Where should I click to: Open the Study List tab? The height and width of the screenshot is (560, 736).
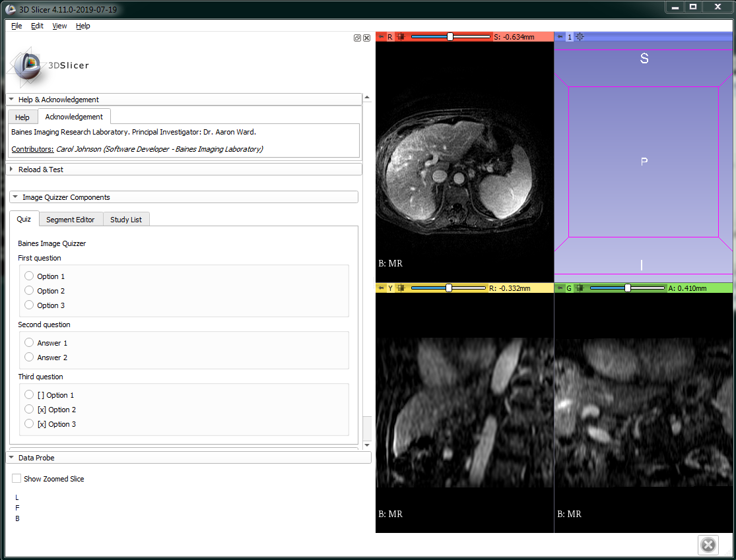coord(125,220)
